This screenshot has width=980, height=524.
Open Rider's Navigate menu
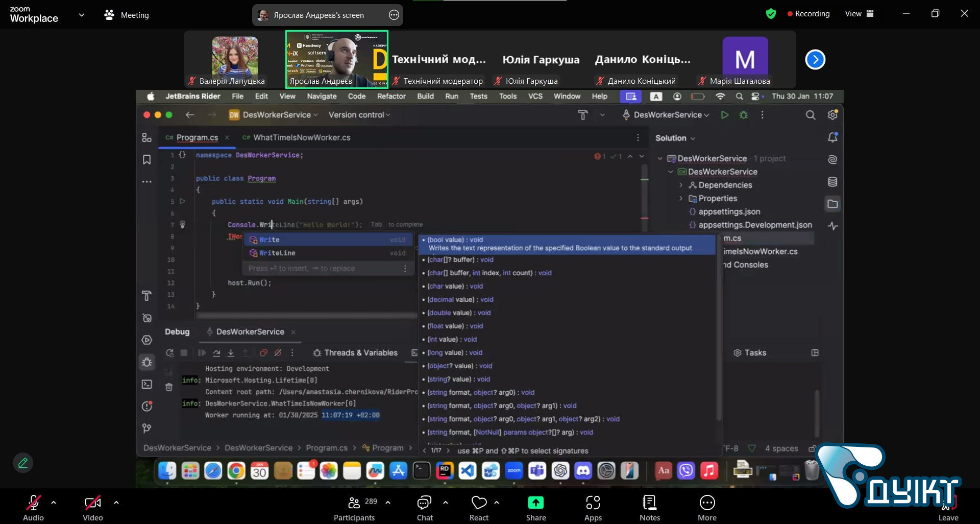322,96
